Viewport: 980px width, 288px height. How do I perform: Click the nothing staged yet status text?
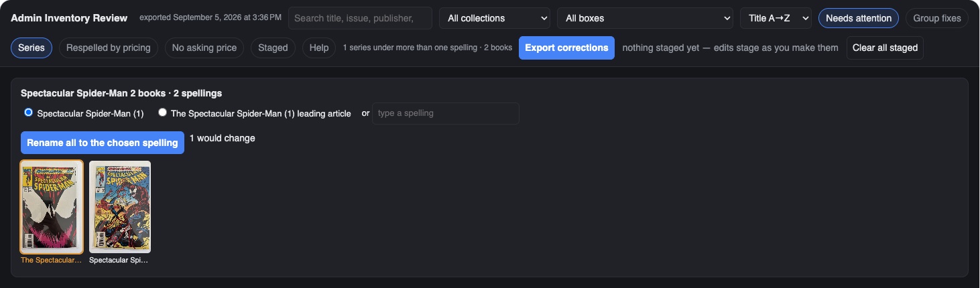click(730, 48)
